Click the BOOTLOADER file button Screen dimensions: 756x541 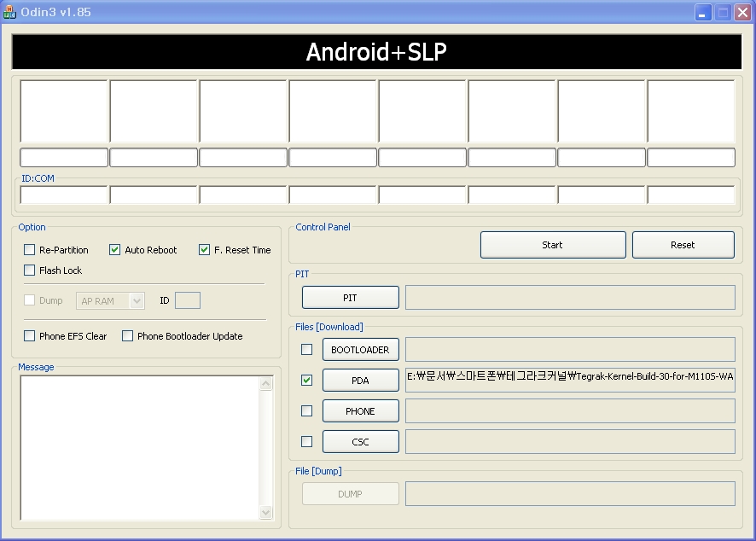(x=360, y=350)
